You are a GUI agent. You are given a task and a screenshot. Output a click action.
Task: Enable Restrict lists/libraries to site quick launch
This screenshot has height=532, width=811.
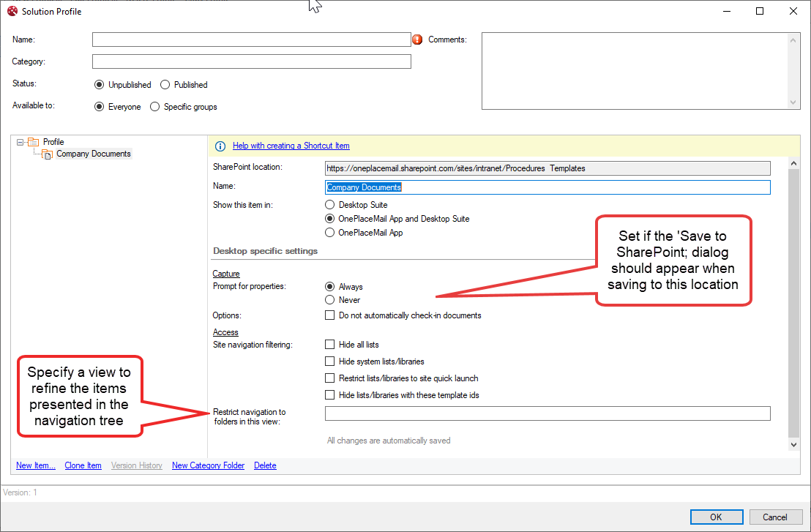coord(330,378)
